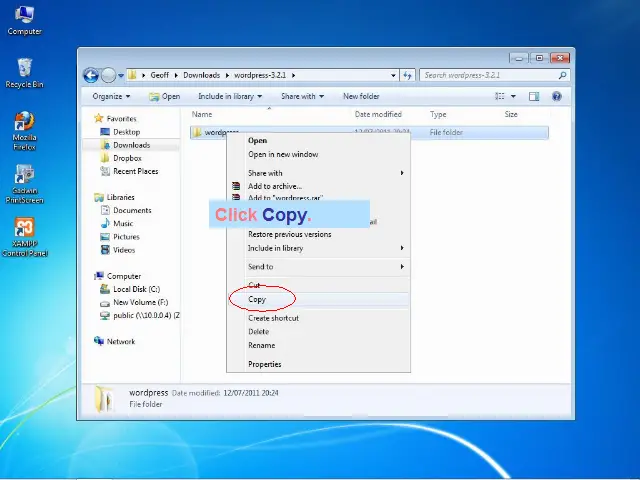Viewport: 640px width, 480px height.
Task: Open Gadwin PrintScreen desktop shortcut
Action: 24,184
